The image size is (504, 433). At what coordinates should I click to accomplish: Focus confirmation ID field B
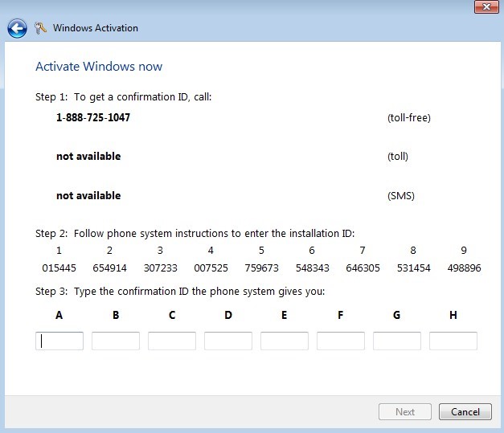[x=116, y=341]
